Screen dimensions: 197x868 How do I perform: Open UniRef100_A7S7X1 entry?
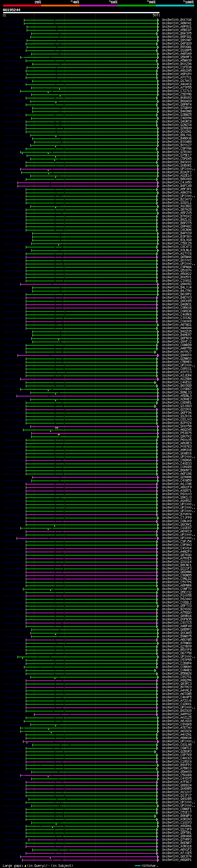(x=176, y=78)
